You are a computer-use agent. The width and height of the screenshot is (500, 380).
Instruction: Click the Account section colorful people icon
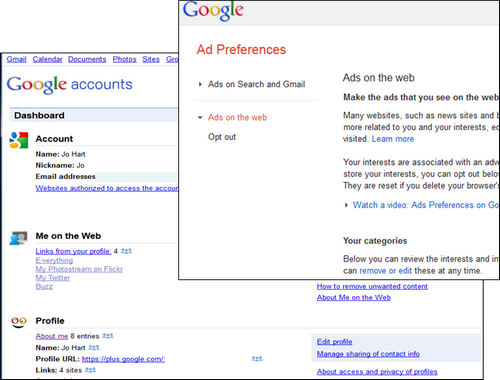[x=19, y=140]
